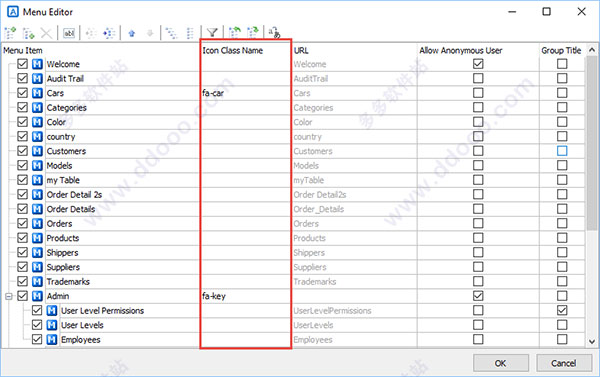
Task: Click the add menu item toolbar icon
Action: click(x=10, y=33)
